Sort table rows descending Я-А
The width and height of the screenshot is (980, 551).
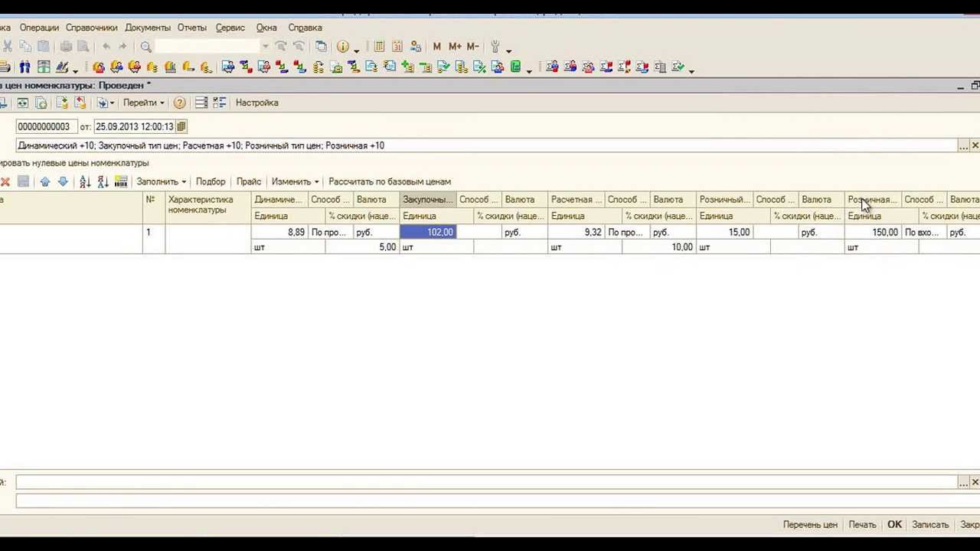tap(103, 181)
